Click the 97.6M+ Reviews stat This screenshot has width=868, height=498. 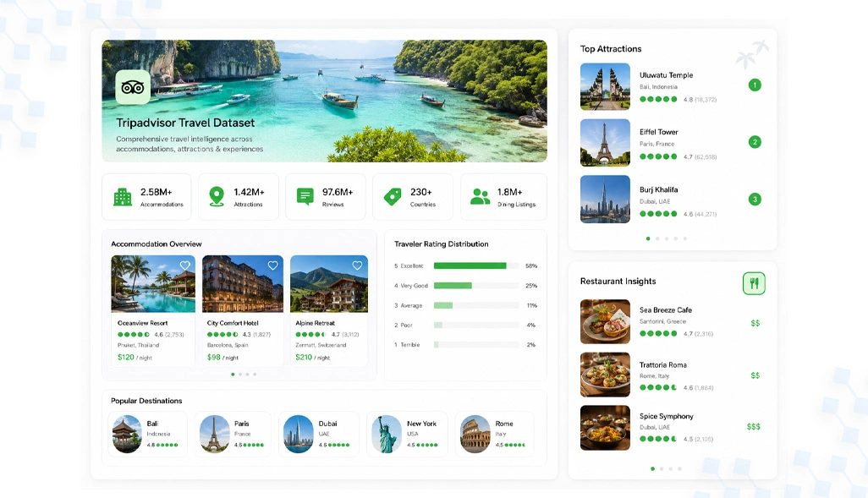326,197
